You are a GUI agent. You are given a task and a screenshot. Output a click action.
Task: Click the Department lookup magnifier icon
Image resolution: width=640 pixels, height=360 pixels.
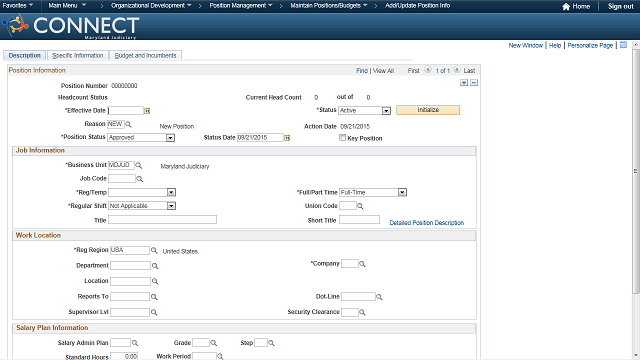pyautogui.click(x=155, y=266)
